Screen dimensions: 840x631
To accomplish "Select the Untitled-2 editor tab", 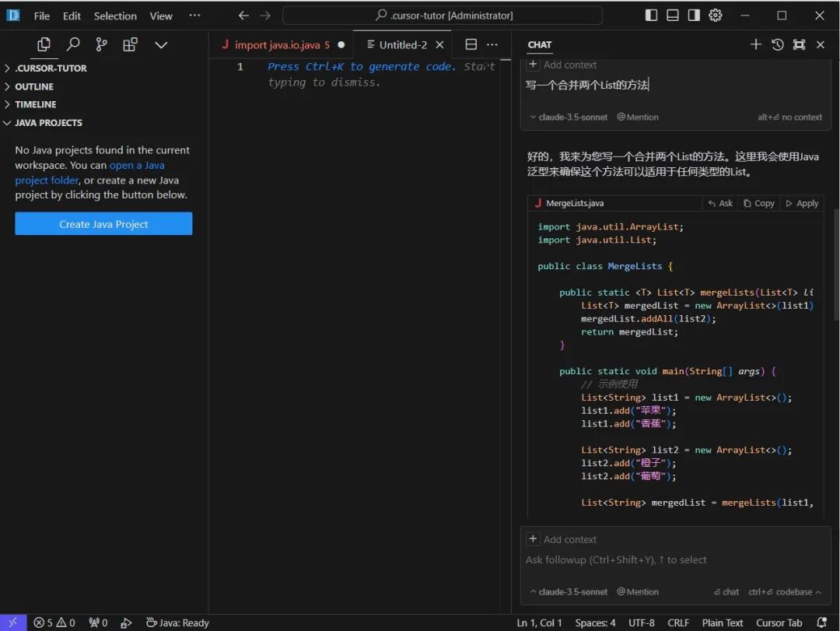I will click(403, 45).
